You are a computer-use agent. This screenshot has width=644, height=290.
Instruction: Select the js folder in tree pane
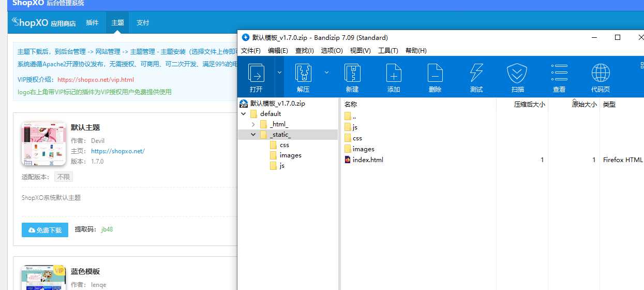coord(282,166)
